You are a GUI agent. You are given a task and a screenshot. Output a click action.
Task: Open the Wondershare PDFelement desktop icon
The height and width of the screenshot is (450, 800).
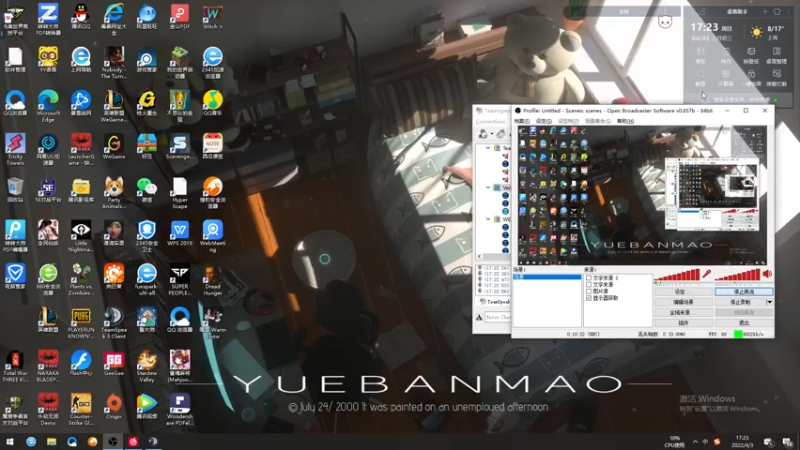click(180, 409)
